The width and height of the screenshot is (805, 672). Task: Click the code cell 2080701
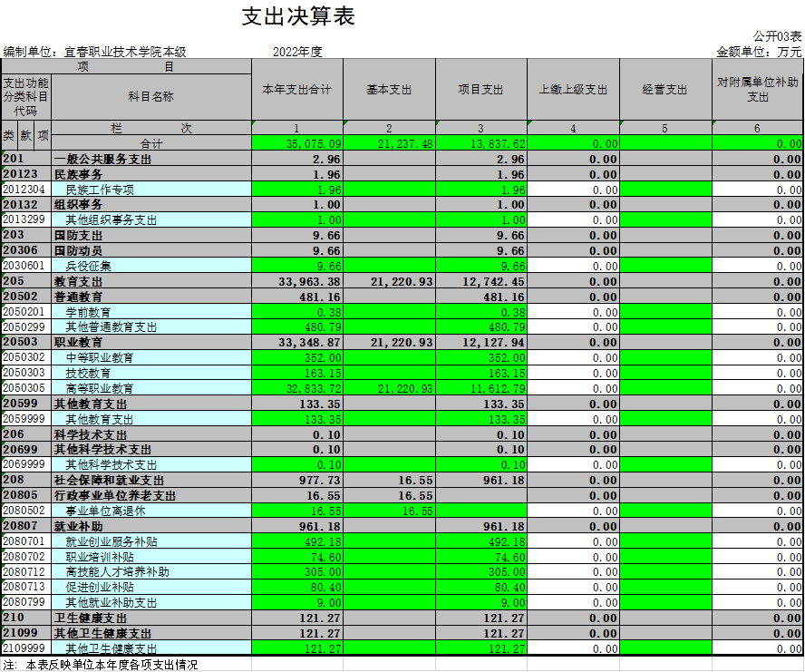[x=25, y=541]
